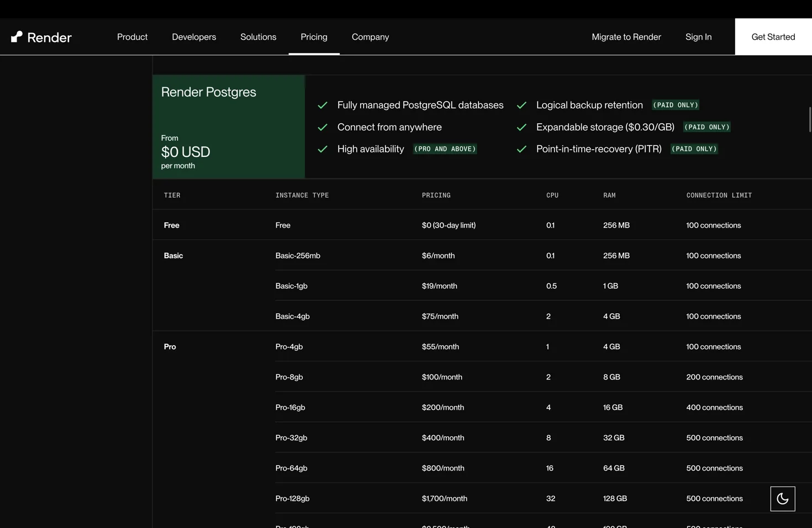This screenshot has height=528, width=812.
Task: Click the 16 GB RAM cell
Action: (613, 408)
